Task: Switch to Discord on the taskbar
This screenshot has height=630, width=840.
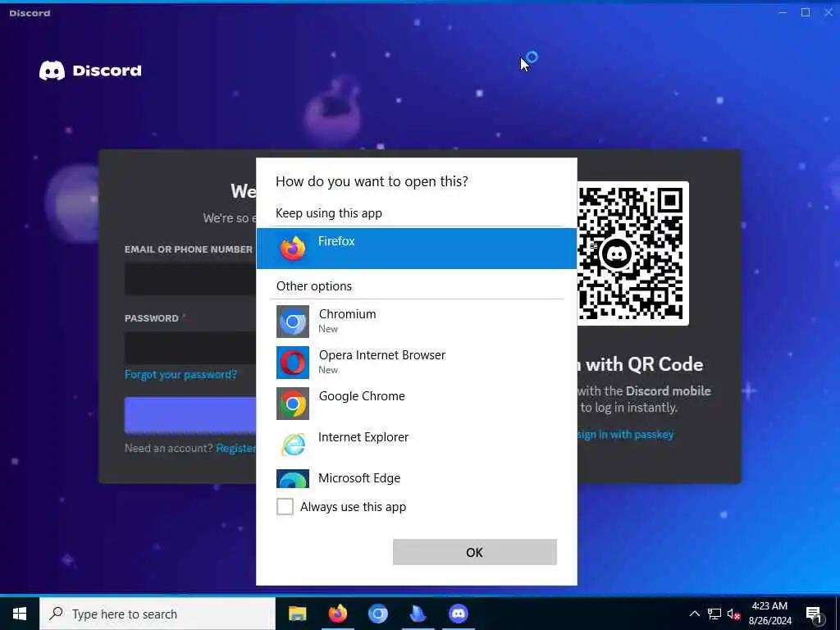Action: 458,614
